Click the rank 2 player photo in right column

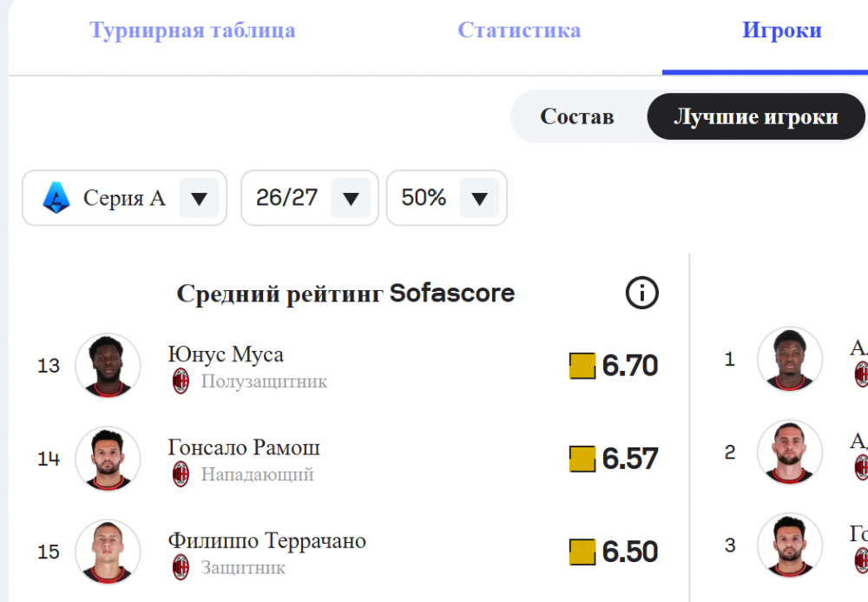pyautogui.click(x=789, y=452)
